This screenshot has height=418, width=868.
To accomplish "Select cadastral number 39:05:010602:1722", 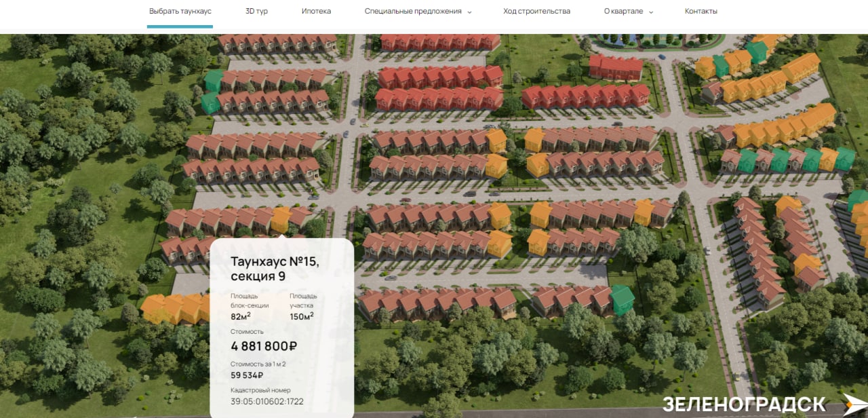I will 267,401.
